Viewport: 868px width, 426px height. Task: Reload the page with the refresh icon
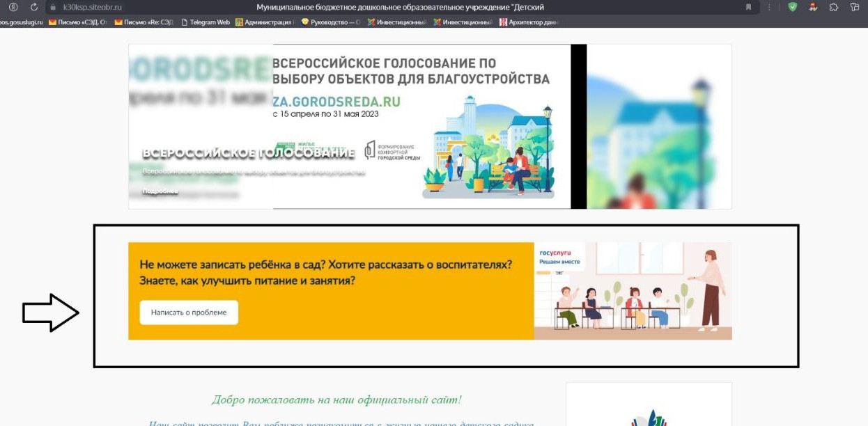(x=33, y=7)
